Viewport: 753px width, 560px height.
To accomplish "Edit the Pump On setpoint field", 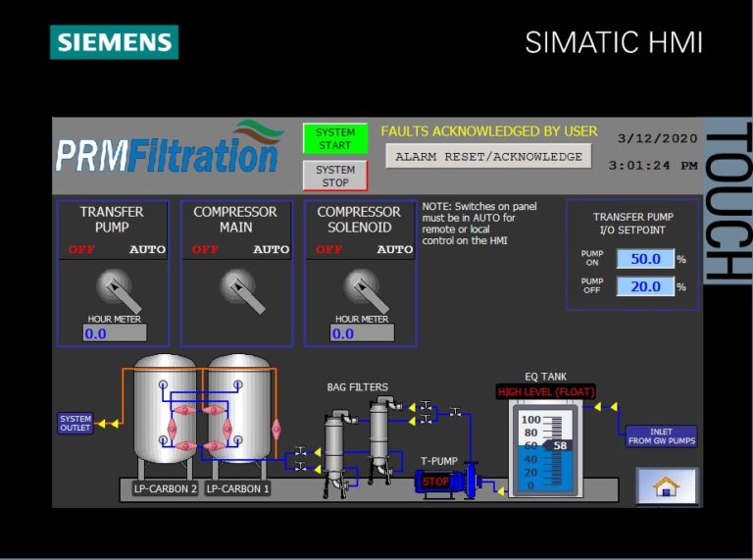I will click(x=645, y=259).
